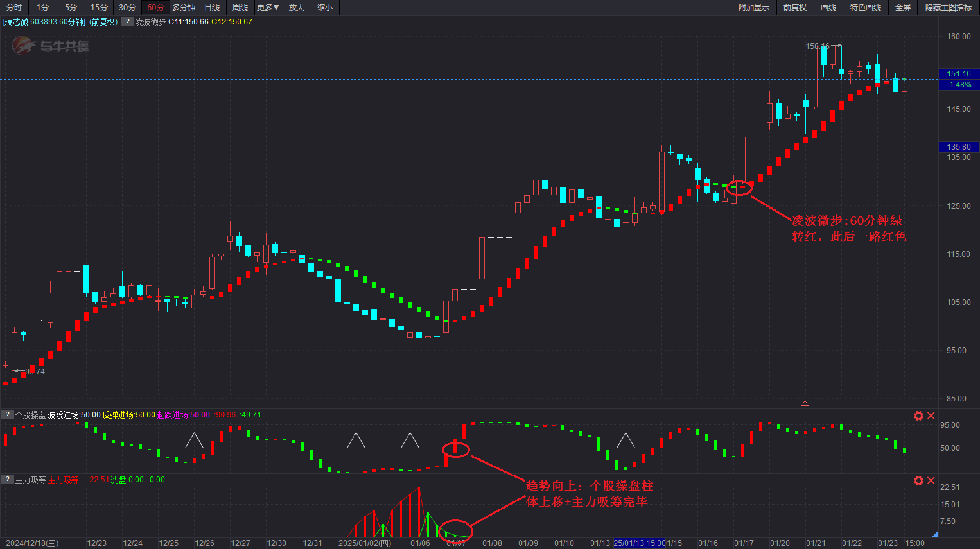This screenshot has width=980, height=549.
Task: Select the 1分 timeframe tab
Action: pyautogui.click(x=42, y=8)
